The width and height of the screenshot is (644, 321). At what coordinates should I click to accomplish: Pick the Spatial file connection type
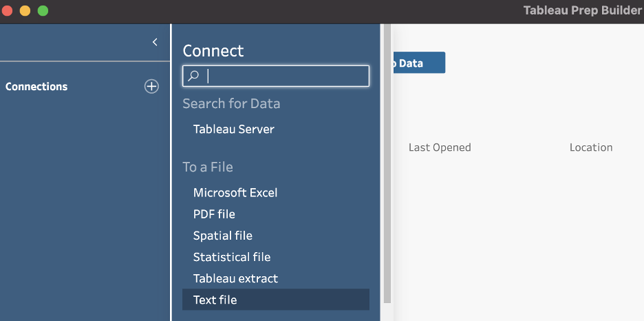[x=222, y=236]
